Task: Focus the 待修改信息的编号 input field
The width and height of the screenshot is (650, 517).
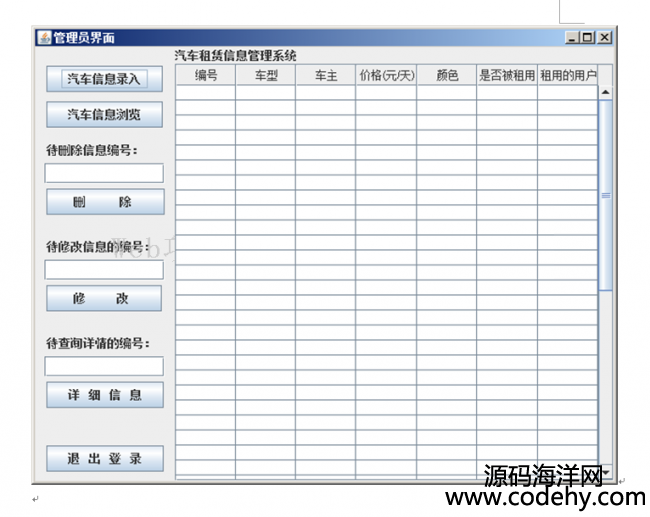Action: click(104, 270)
